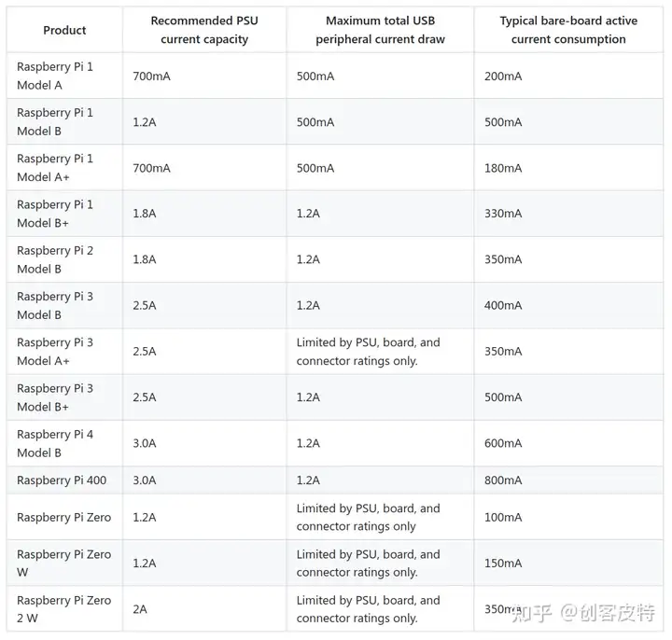672x640 pixels.
Task: Select the "150mA" consumption value
Action: 503,563
